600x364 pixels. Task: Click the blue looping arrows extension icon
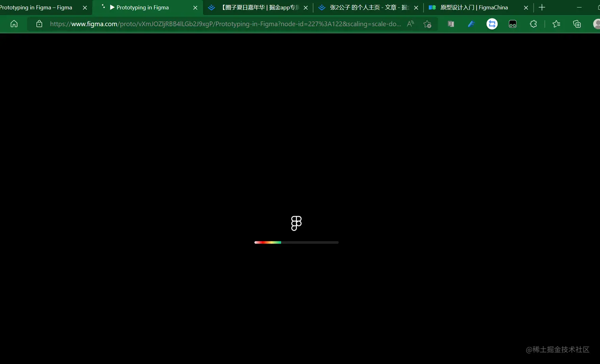coord(492,24)
